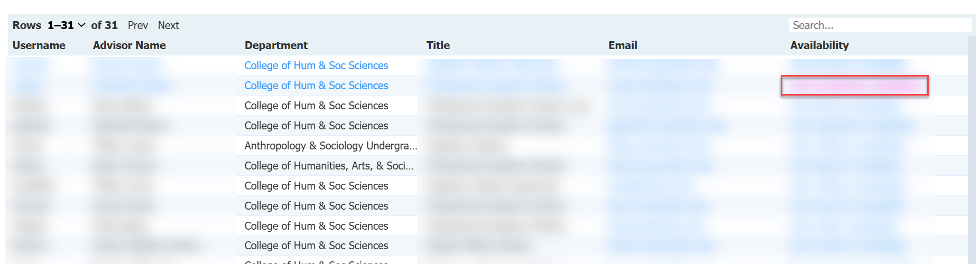The image size is (980, 264).
Task: Click the "of 31" total rows label
Action: (x=104, y=25)
